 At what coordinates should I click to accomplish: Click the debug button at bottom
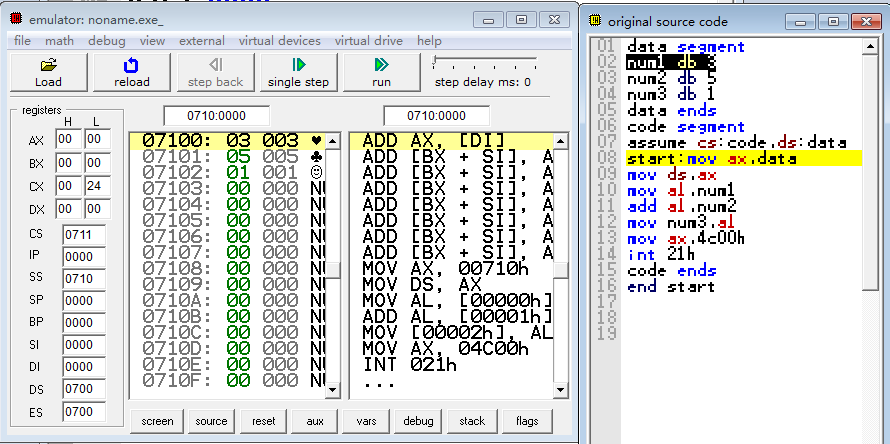[418, 421]
